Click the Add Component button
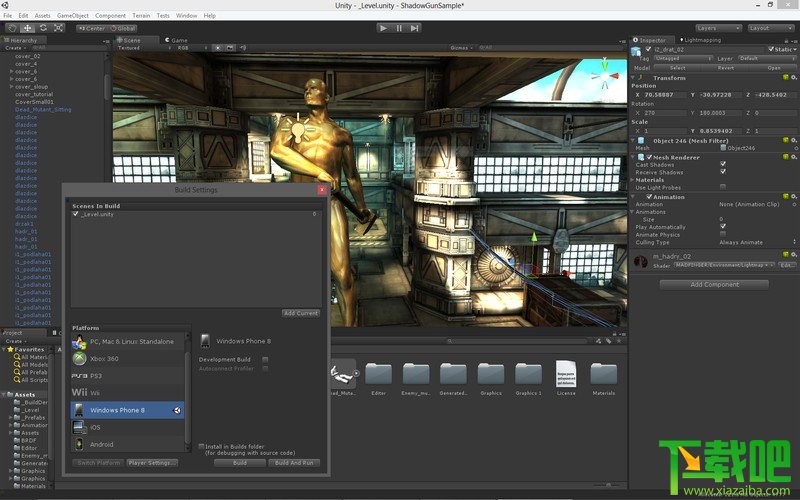 (x=714, y=284)
